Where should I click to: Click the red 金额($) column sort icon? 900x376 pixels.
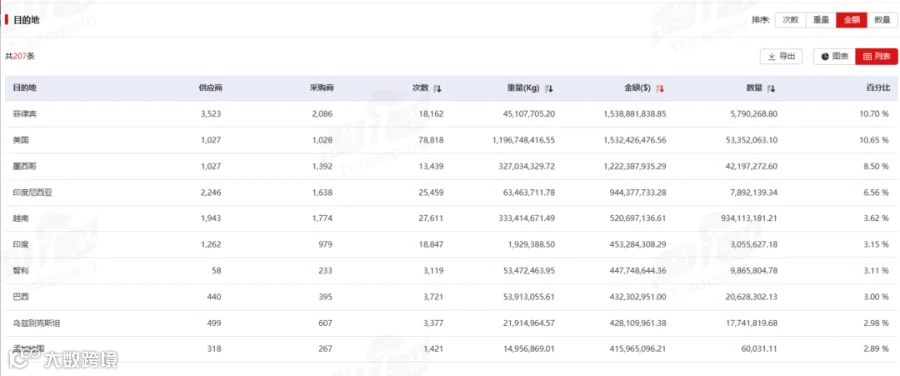coord(660,88)
